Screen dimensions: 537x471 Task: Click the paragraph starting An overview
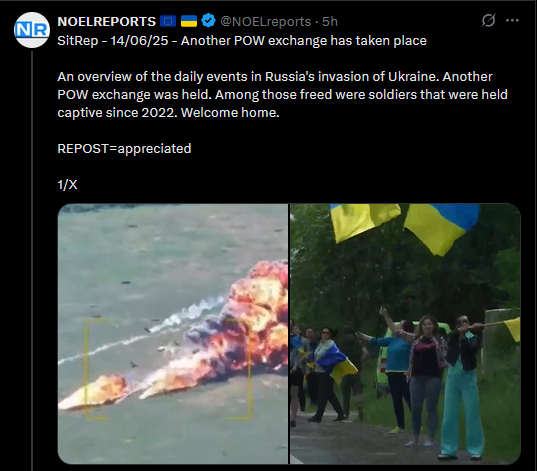pyautogui.click(x=282, y=95)
